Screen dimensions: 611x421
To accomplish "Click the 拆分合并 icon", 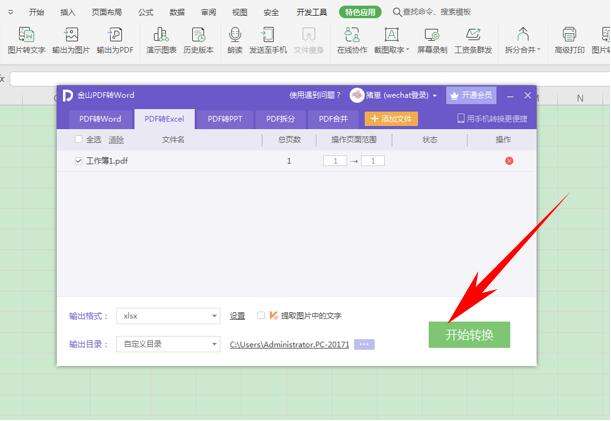I will click(x=522, y=35).
